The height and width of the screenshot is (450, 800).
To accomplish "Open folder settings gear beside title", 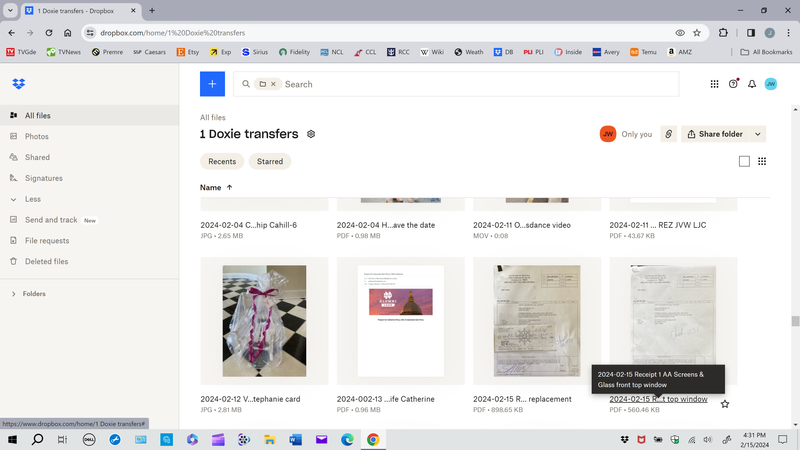I will coord(311,134).
